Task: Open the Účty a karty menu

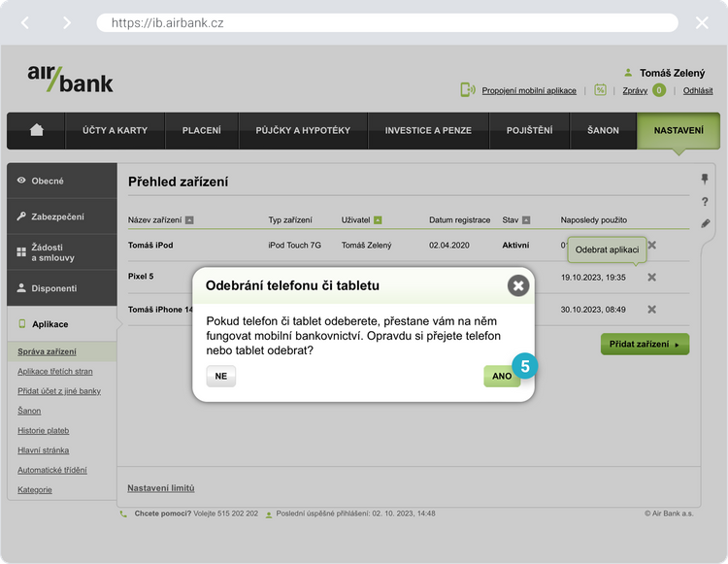Action: [115, 130]
